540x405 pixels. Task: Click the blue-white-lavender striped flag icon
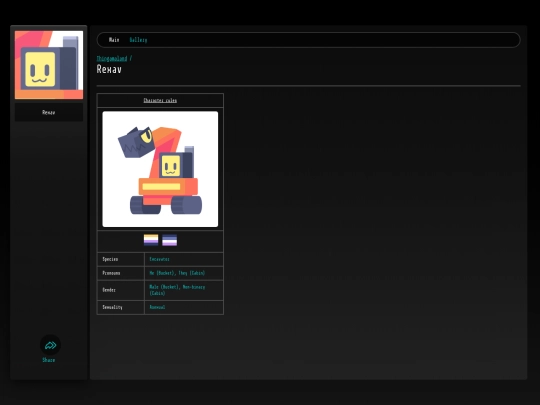coord(169,240)
